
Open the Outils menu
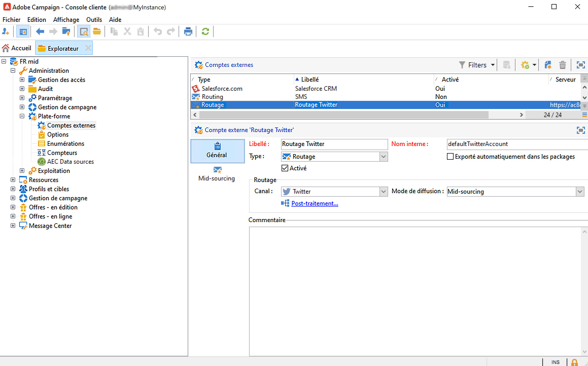pyautogui.click(x=94, y=20)
